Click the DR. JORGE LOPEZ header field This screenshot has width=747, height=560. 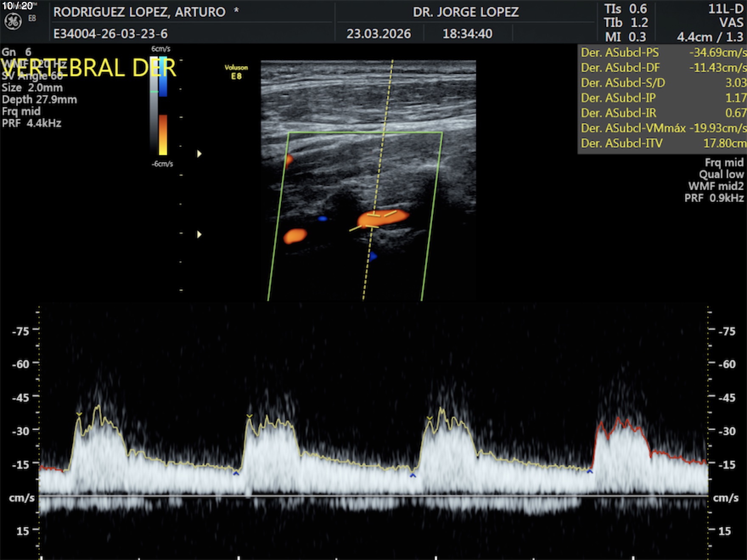[x=466, y=12]
